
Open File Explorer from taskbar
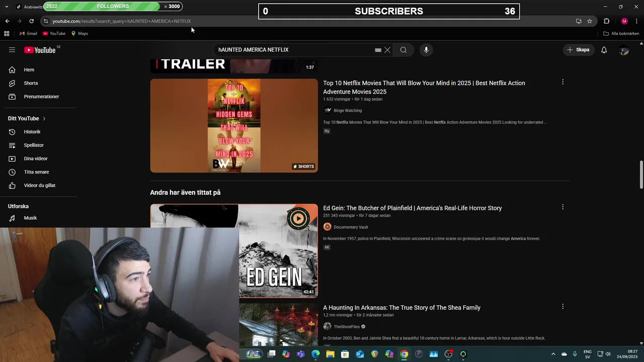pos(330,354)
